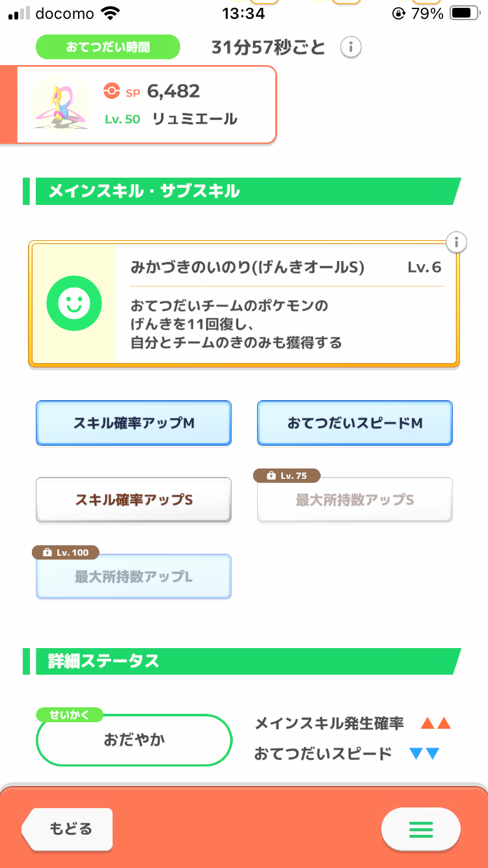Image resolution: width=488 pixels, height=868 pixels.
Task: Tap the red up arrows indicator
Action: pos(435,723)
